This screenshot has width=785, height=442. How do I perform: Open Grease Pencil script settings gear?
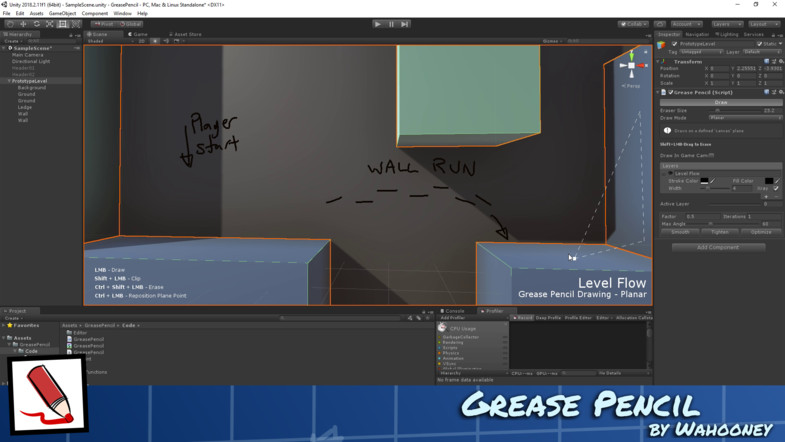pyautogui.click(x=780, y=92)
